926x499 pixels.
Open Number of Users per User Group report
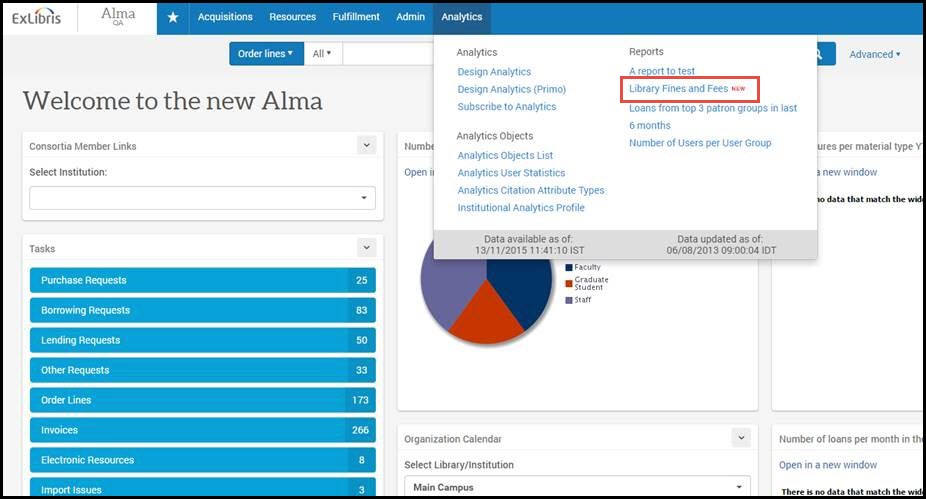700,143
